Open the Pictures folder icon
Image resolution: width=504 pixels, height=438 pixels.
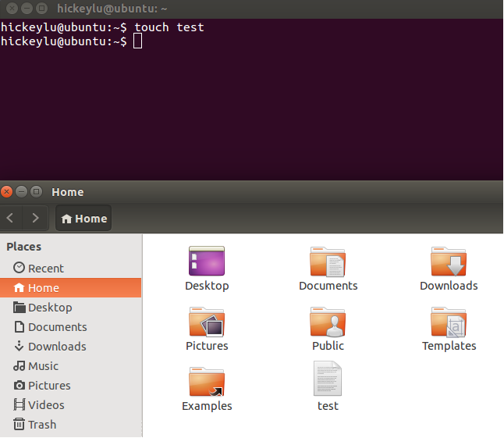(207, 322)
